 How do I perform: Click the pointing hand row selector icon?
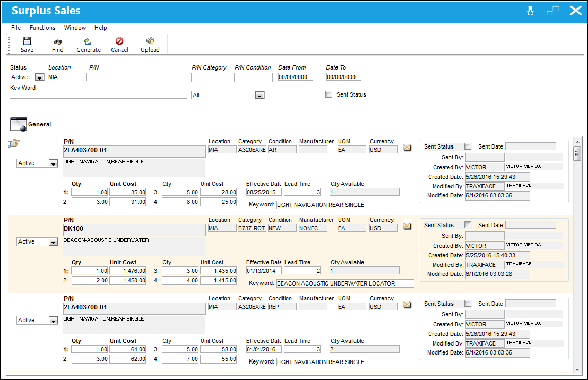[14, 143]
